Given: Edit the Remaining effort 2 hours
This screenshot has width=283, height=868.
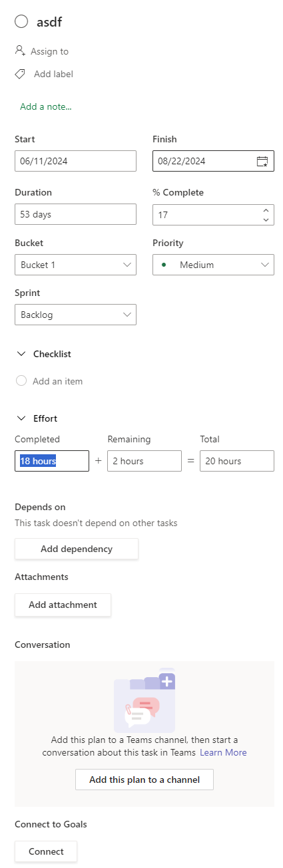Looking at the screenshot, I should 144,461.
